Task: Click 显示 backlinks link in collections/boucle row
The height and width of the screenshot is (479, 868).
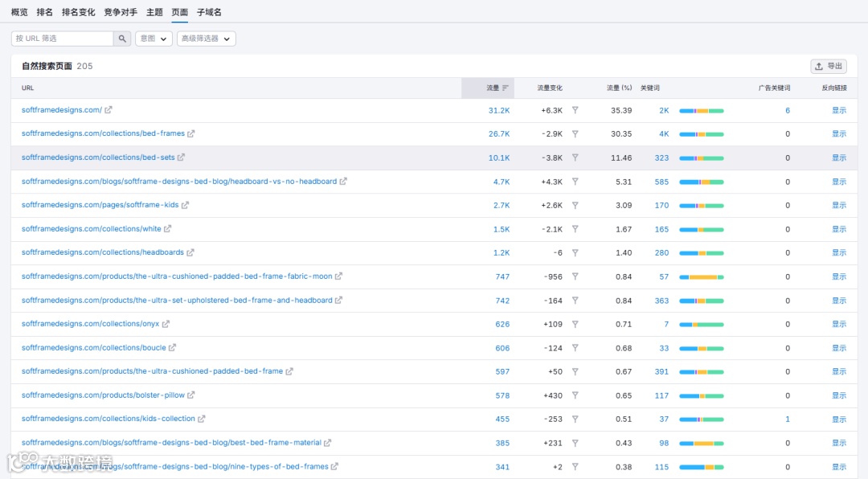Action: [839, 348]
